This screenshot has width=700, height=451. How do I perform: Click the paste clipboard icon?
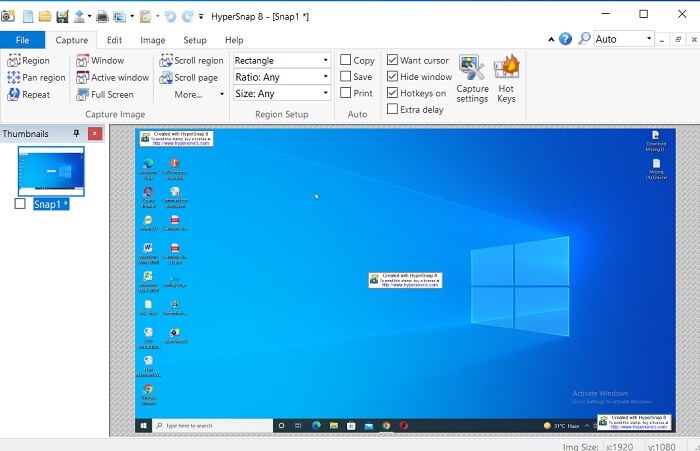[x=145, y=17]
